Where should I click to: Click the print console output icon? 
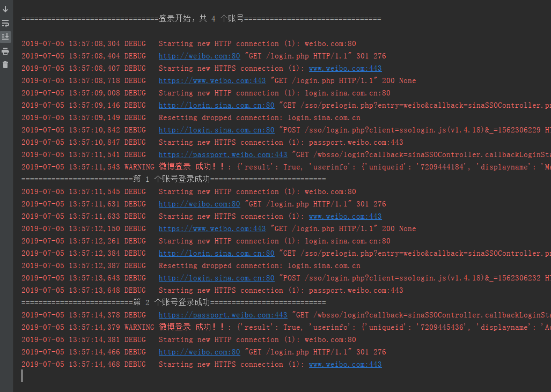(x=5, y=51)
